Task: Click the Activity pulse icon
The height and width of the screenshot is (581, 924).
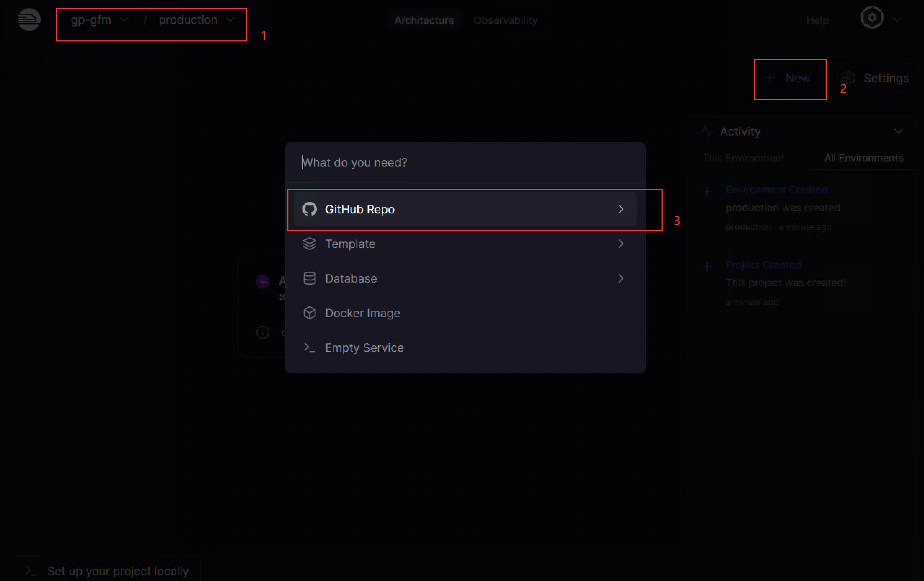Action: (707, 132)
